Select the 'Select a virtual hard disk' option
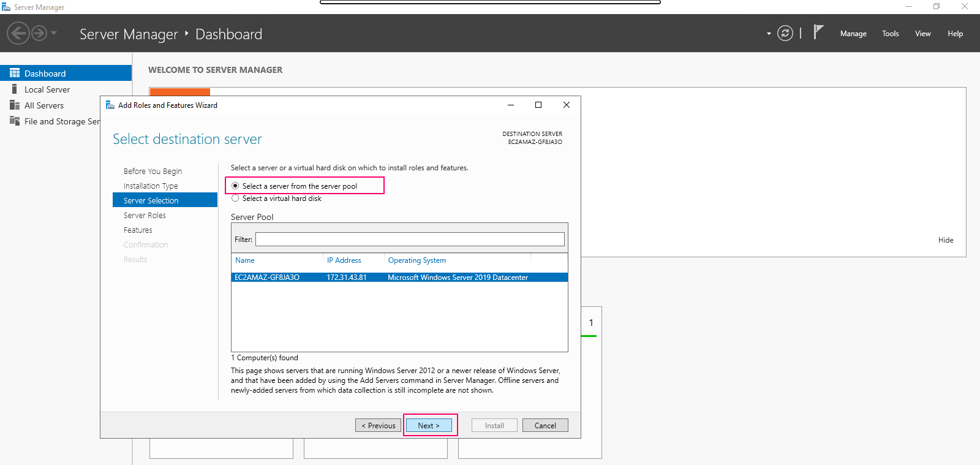The image size is (980, 465). 235,198
